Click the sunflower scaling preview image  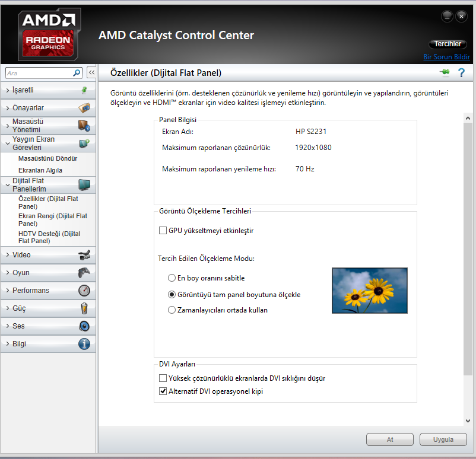369,291
